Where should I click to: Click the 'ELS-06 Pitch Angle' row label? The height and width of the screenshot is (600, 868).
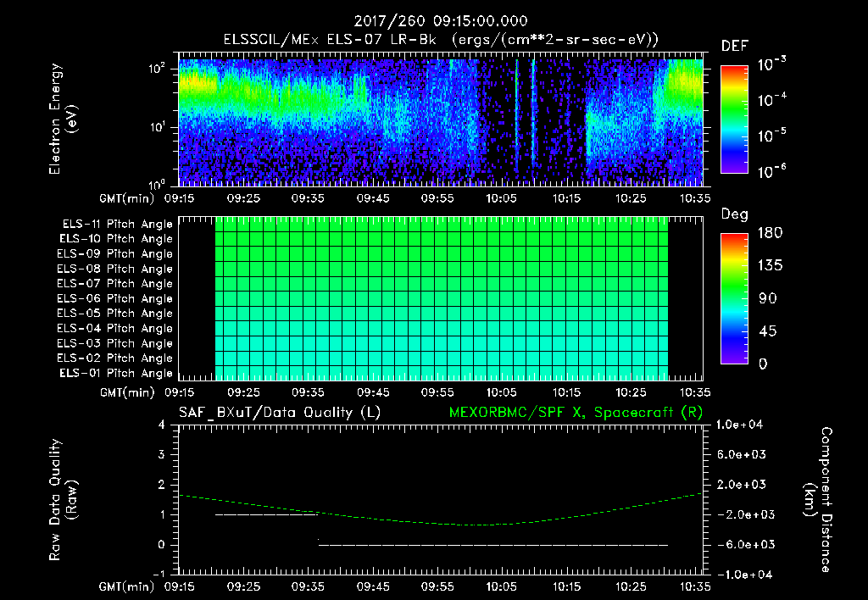pyautogui.click(x=114, y=299)
